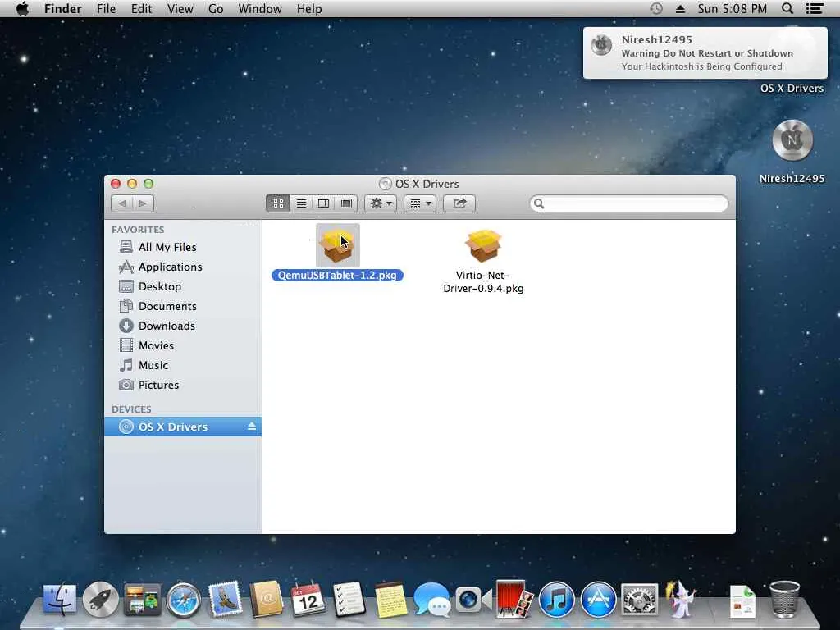
Task: Select QemuUSBTablet-1.2.pkg package icon
Action: (337, 245)
